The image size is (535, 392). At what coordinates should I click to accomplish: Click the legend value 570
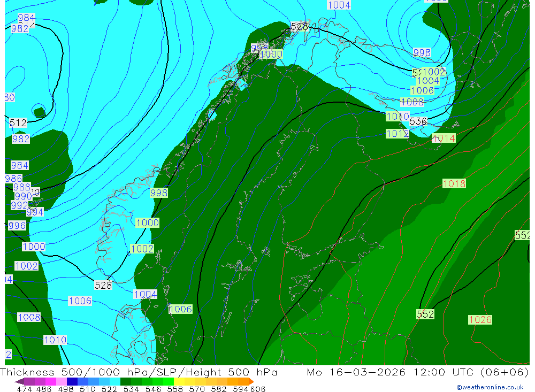(x=197, y=389)
